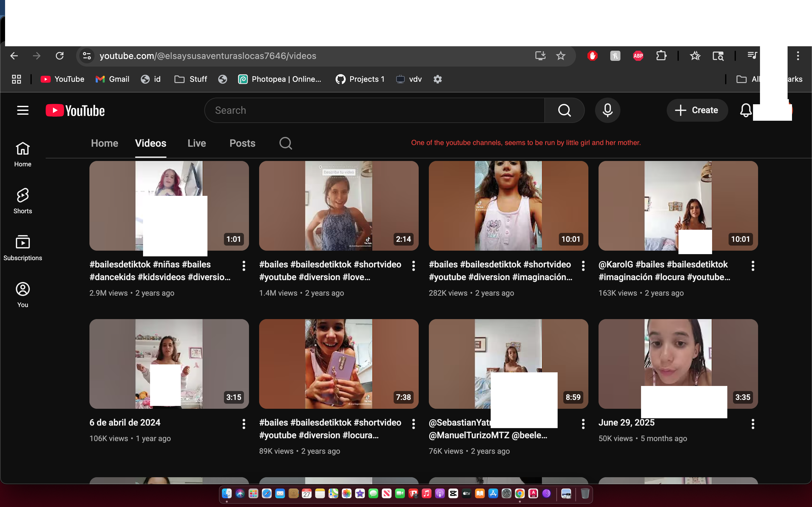Open options menu for '6 de abril de 2024'
This screenshot has height=507, width=812.
tap(244, 424)
